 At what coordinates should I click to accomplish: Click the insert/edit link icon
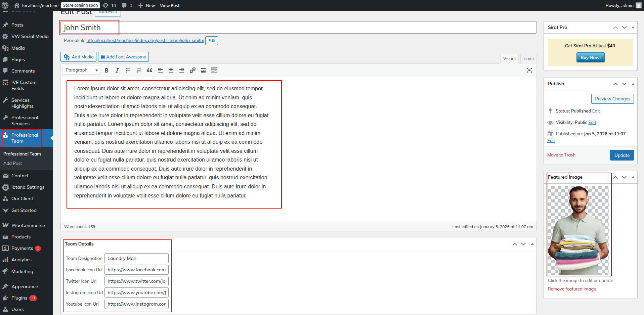[192, 70]
